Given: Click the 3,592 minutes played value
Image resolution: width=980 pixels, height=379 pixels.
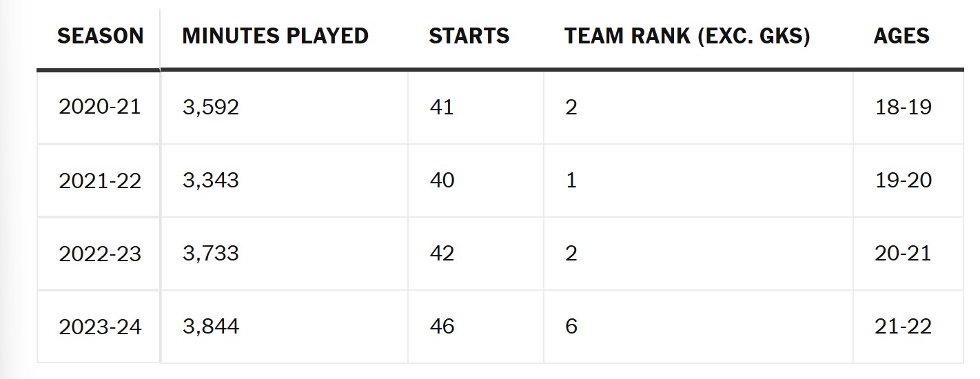Looking at the screenshot, I should tap(211, 107).
